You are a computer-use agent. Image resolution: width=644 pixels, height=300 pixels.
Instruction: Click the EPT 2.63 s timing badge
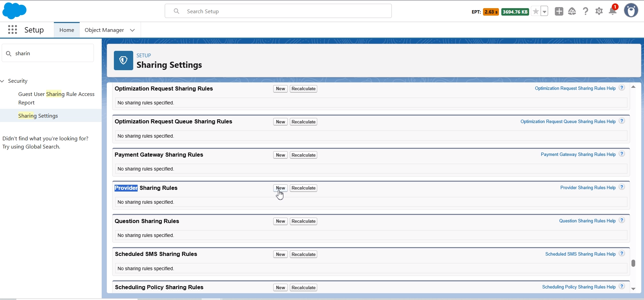(x=491, y=12)
